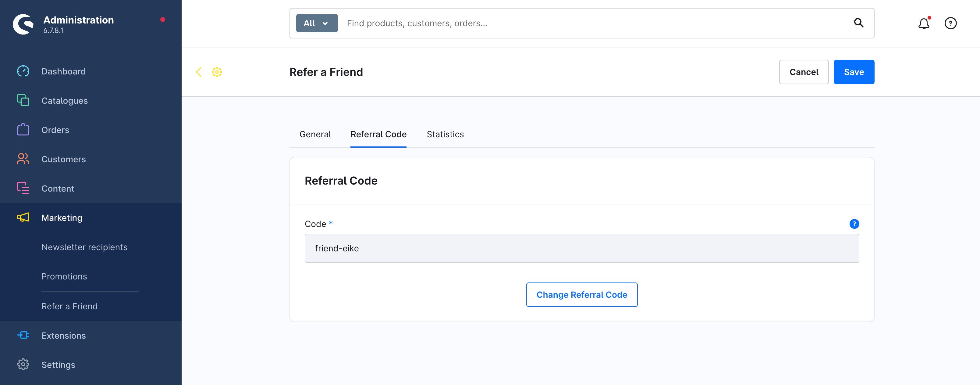Viewport: 980px width, 385px height.
Task: Click the yellow settings gear icon
Action: 217,72
